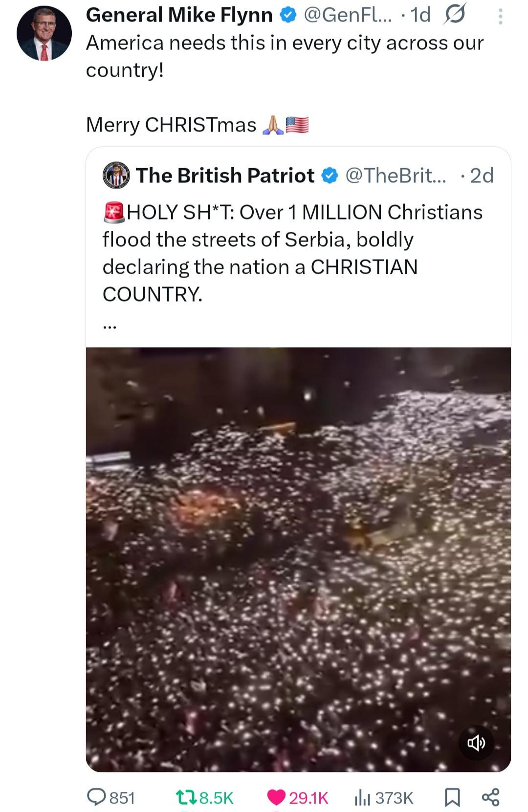Unmute the video with speaker icon
The height and width of the screenshot is (812, 528).
(x=476, y=743)
